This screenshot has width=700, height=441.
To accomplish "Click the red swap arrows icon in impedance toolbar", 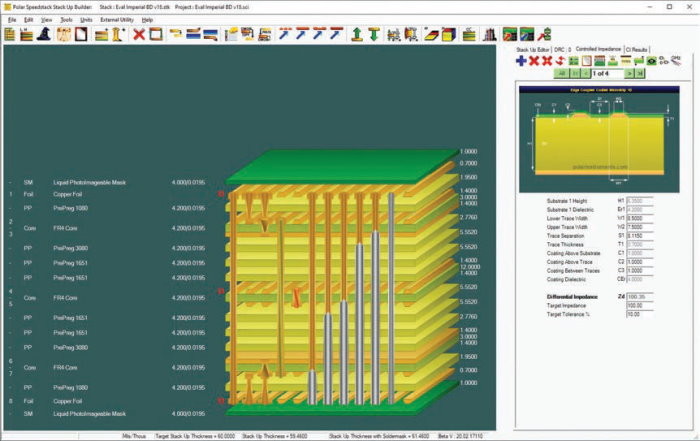I will (560, 61).
